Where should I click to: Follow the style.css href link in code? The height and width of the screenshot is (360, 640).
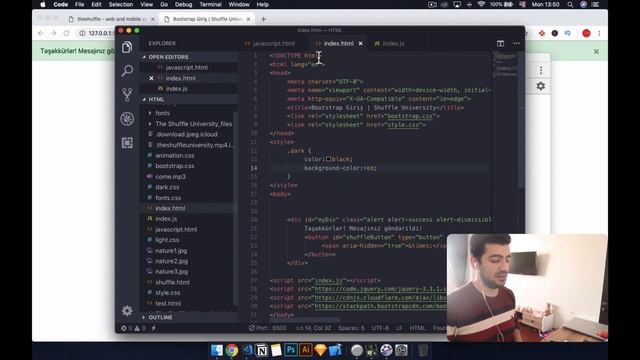[x=403, y=125]
